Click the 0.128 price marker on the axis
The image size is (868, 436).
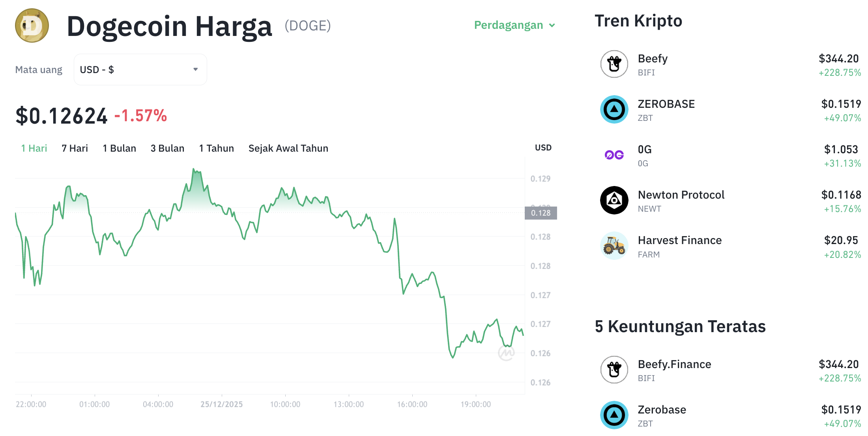click(x=541, y=213)
